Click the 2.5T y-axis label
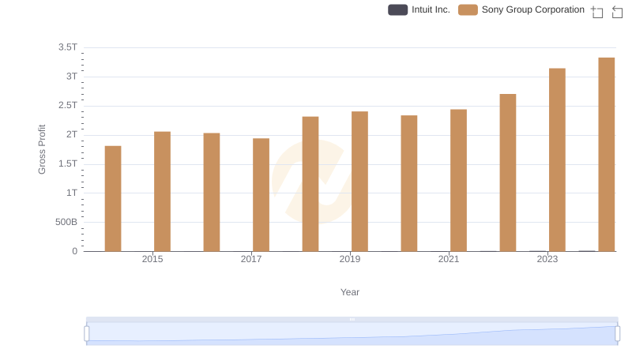This screenshot has width=632, height=364. pos(68,105)
